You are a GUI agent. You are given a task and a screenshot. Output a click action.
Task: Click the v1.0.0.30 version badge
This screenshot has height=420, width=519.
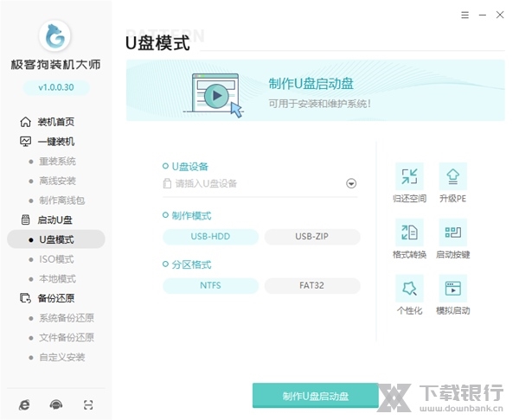[x=56, y=87]
